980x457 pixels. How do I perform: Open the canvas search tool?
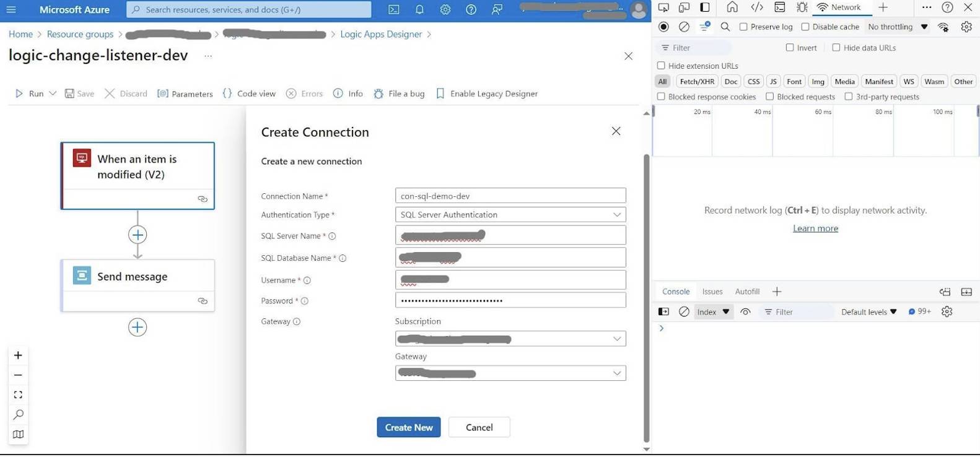point(18,414)
